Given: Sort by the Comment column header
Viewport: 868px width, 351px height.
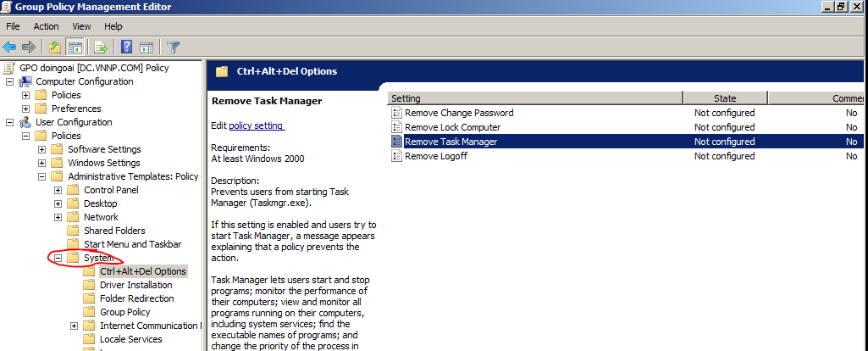Looking at the screenshot, I should coord(817,98).
